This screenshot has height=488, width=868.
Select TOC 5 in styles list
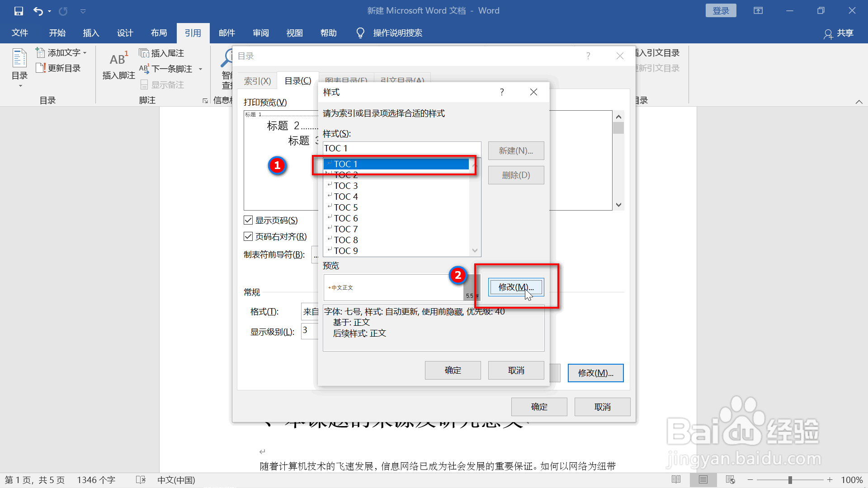pyautogui.click(x=346, y=207)
